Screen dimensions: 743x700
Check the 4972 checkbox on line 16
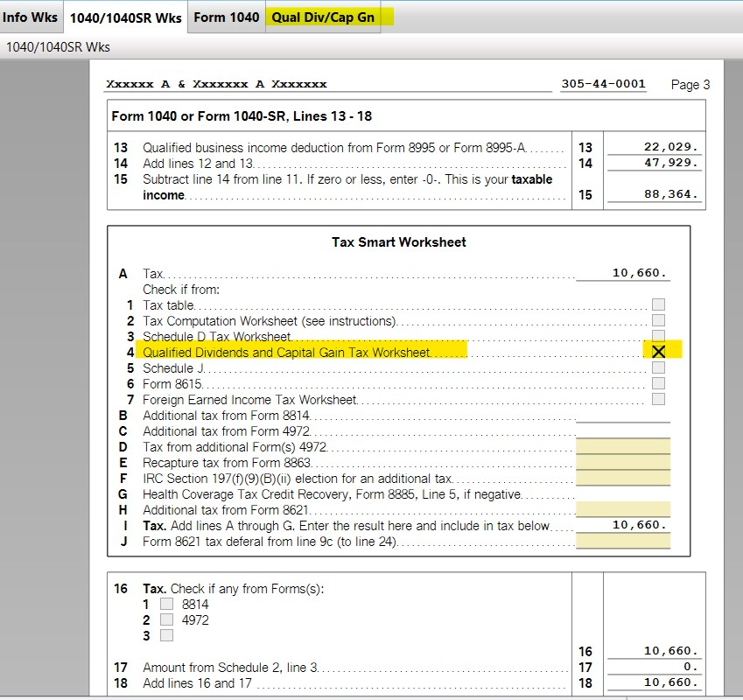[166, 619]
